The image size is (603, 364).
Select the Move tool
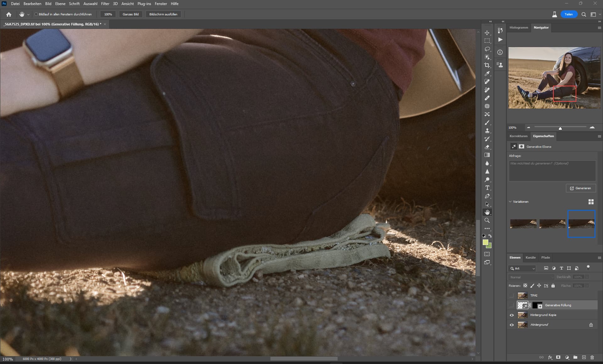click(x=487, y=33)
